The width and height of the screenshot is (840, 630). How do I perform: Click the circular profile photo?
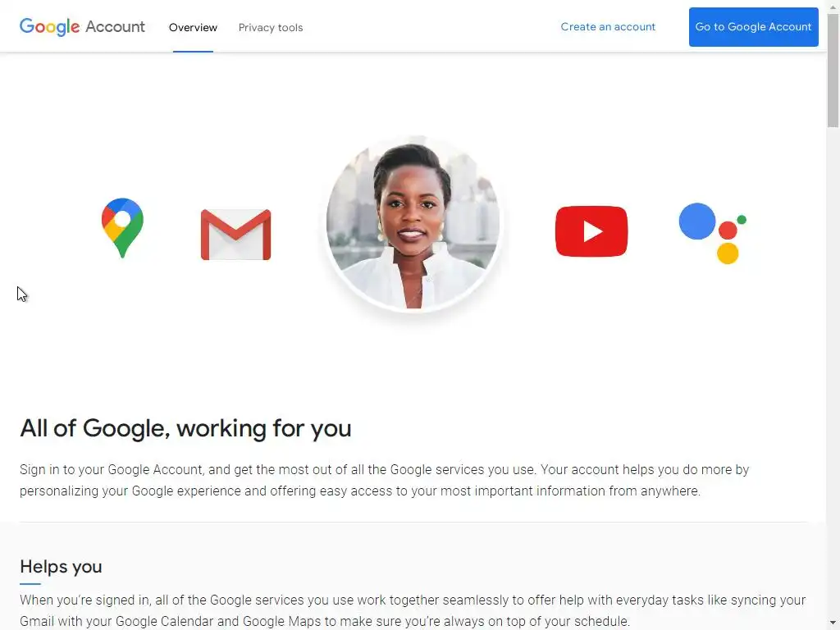coord(413,223)
